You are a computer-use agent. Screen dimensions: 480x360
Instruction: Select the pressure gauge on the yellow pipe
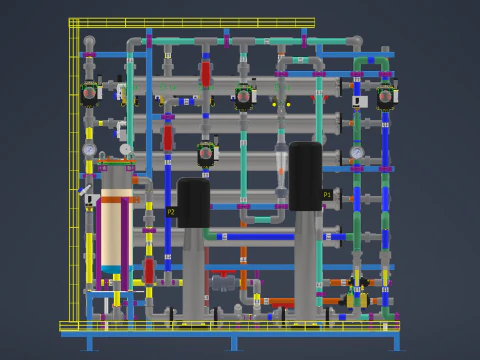pyautogui.click(x=89, y=150)
